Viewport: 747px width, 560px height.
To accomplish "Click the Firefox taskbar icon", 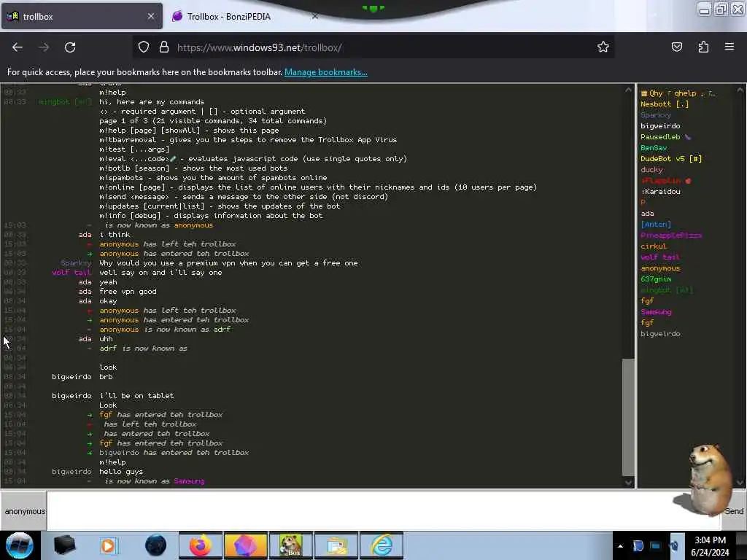I will [x=201, y=545].
